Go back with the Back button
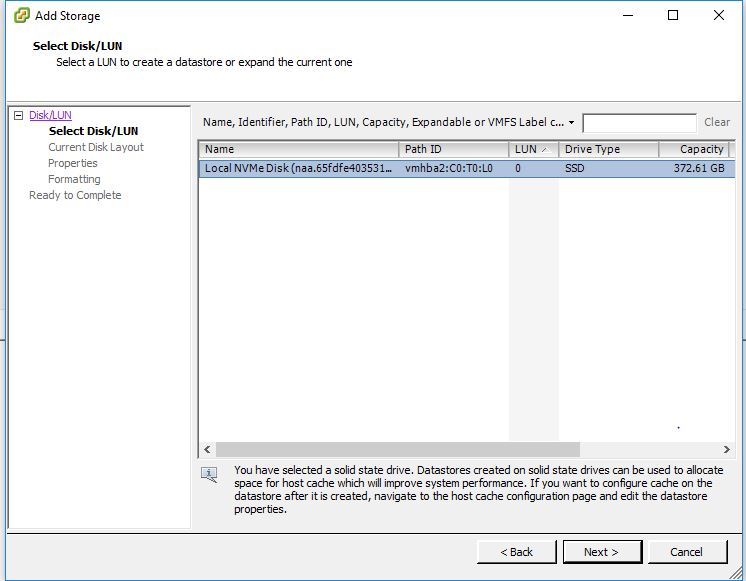This screenshot has width=746, height=581. [517, 552]
